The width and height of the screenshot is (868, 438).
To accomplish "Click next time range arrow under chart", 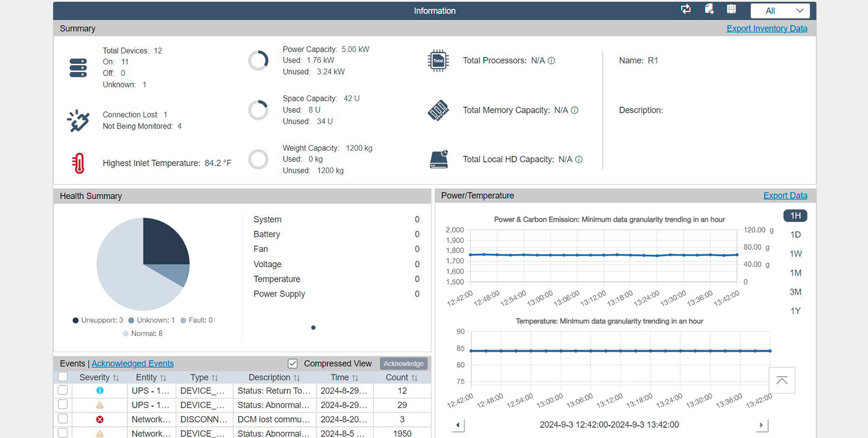I will click(761, 425).
